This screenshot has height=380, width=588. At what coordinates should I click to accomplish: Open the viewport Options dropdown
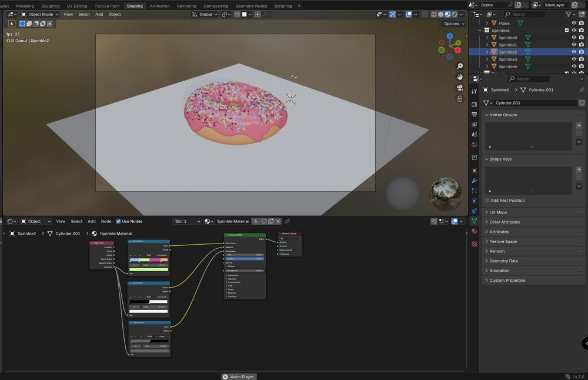454,24
